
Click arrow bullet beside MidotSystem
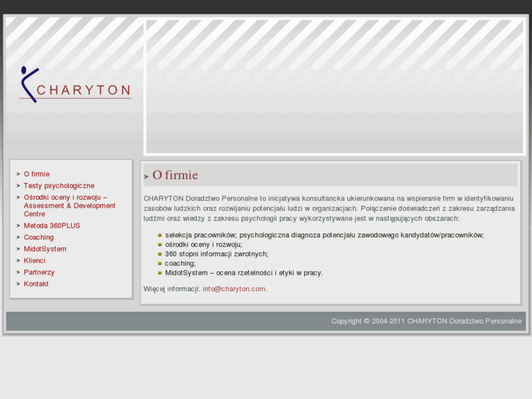point(19,249)
